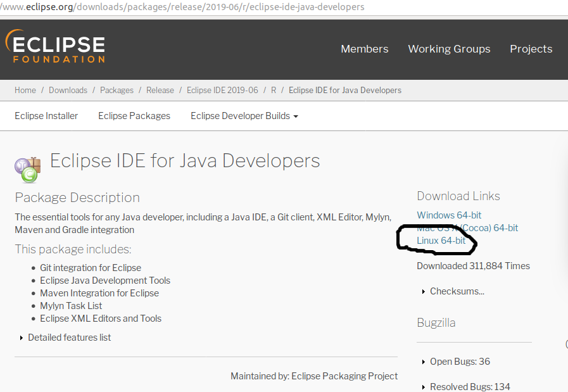Image resolution: width=568 pixels, height=392 pixels.
Task: Open the Projects menu
Action: (531, 49)
